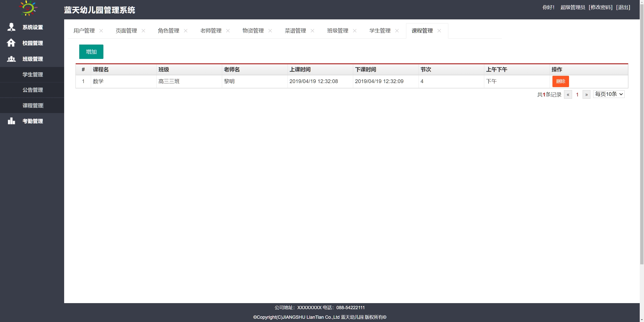Switch to the 学生管理 tab
644x322 pixels.
(380, 31)
